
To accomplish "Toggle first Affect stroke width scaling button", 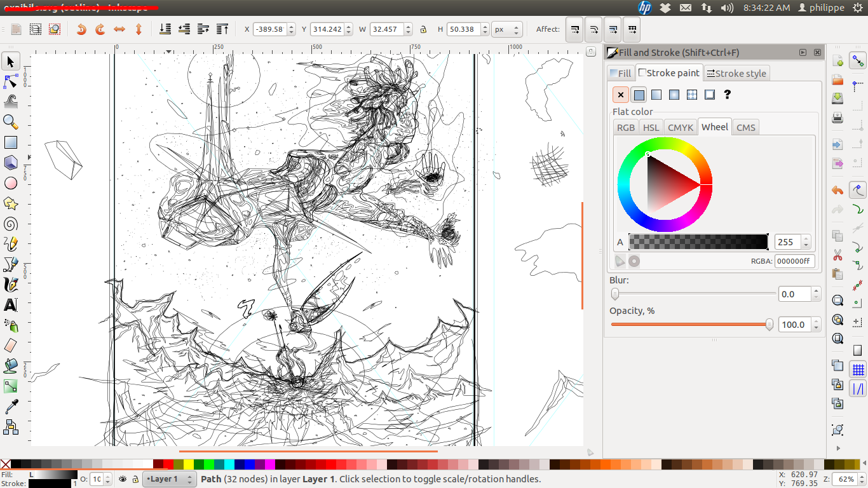I will [x=574, y=29].
